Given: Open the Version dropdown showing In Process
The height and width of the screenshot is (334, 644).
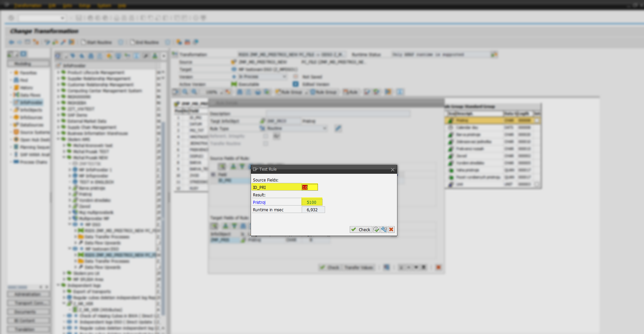Looking at the screenshot, I should pyautogui.click(x=284, y=77).
